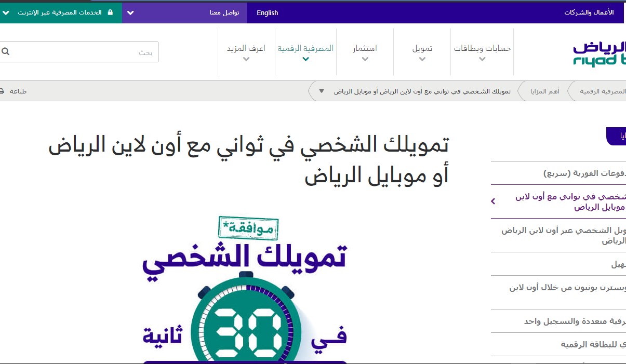
Task: Open sidebar item التمويل الشخصي عبر أون لاين الرياض
Action: 558,235
